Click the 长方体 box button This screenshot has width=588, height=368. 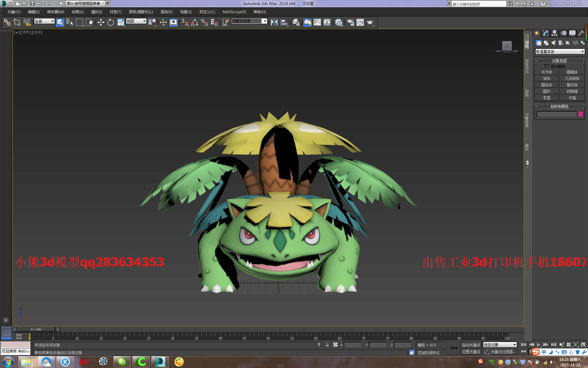click(547, 72)
